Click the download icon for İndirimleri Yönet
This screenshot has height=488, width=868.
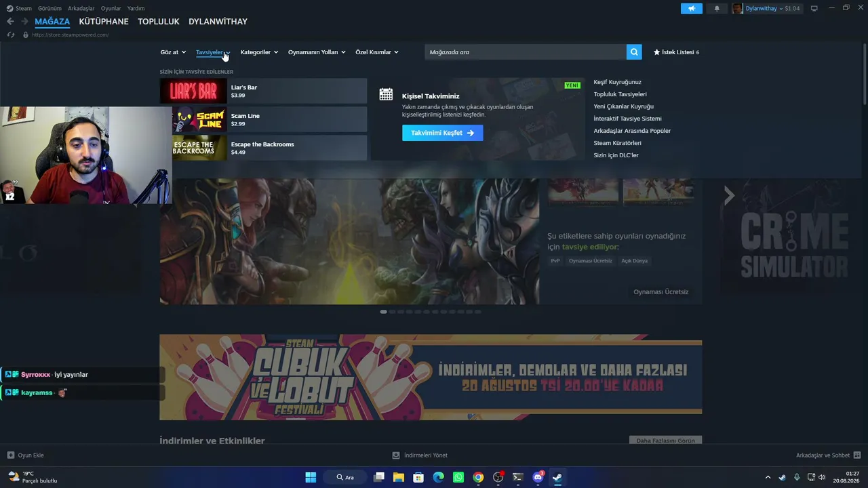tap(396, 455)
